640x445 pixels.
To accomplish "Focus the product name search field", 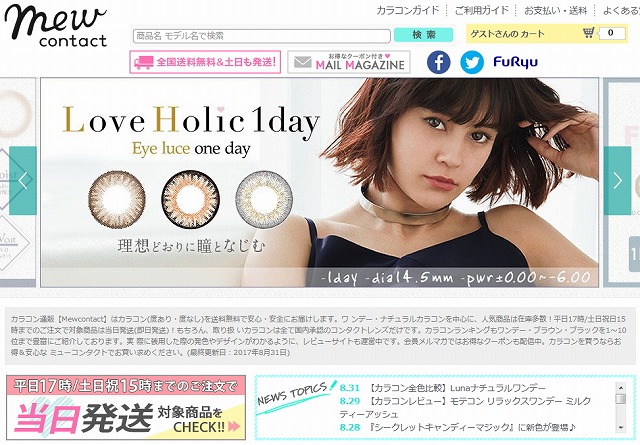I will [262, 36].
